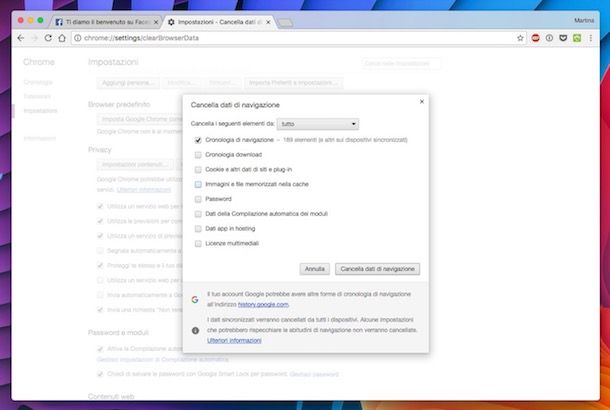The image size is (610, 410).
Task: Switch to the Facebook welcome tab
Action: coord(106,22)
